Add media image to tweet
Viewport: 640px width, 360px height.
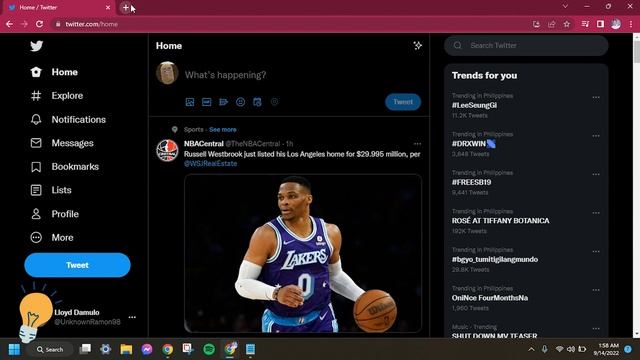190,102
